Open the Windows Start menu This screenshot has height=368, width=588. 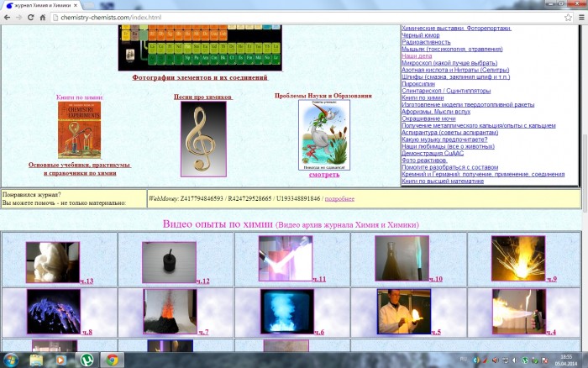(11, 360)
